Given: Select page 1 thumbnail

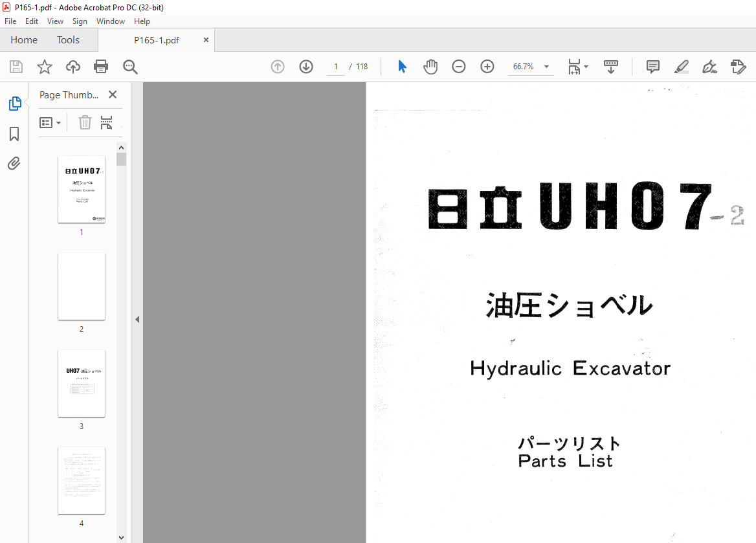Looking at the screenshot, I should (x=82, y=190).
